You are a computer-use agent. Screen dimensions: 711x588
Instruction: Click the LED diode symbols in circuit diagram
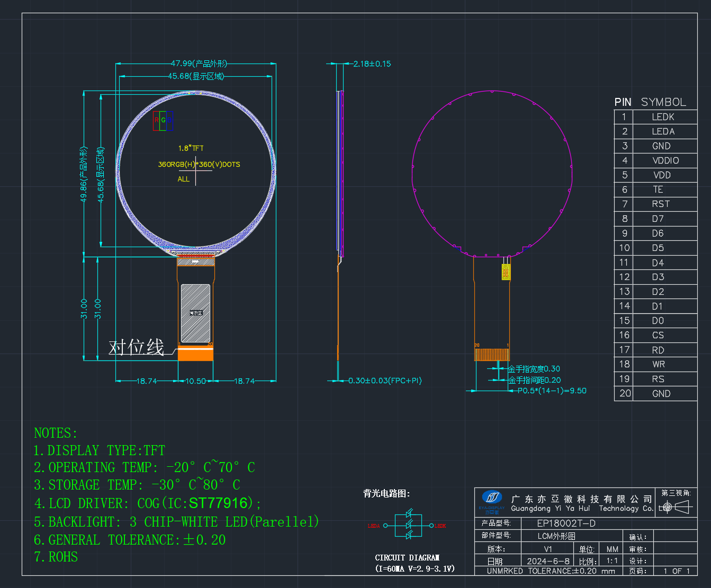pyautogui.click(x=408, y=525)
